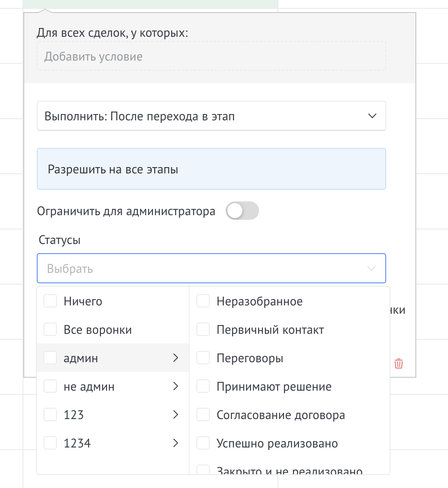
Task: Click the red trash icon to delete the trigger
Action: tap(398, 363)
